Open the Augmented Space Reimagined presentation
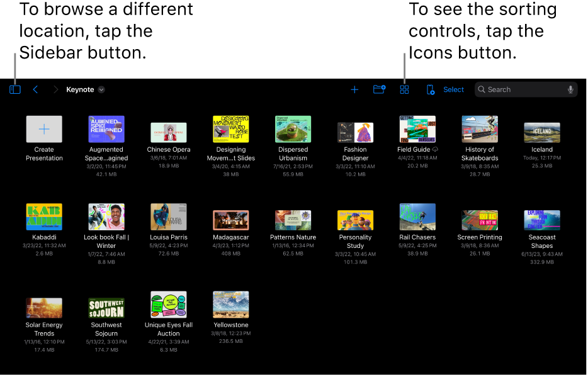588x375 pixels. [106, 129]
